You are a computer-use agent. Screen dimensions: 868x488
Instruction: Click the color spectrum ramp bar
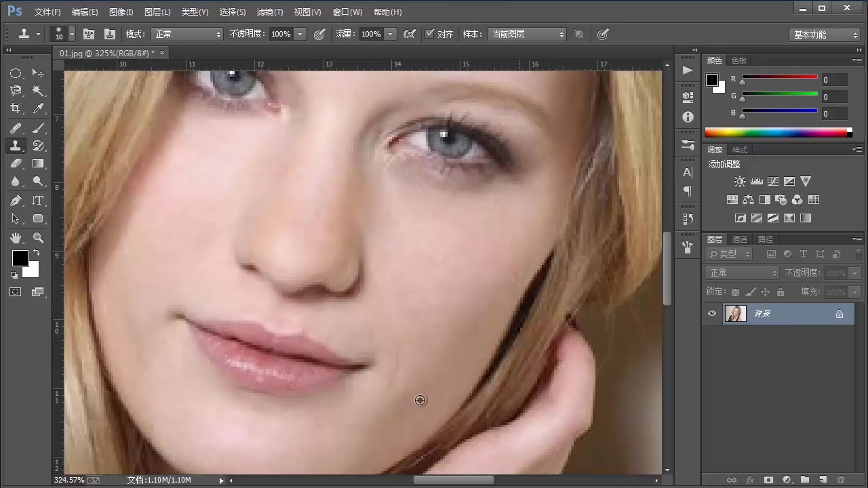778,132
